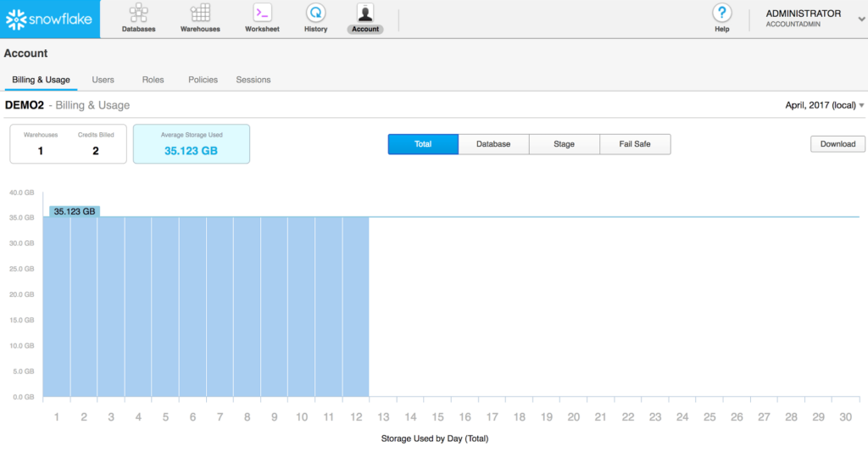Go to the History icon
The image size is (868, 458).
[315, 14]
